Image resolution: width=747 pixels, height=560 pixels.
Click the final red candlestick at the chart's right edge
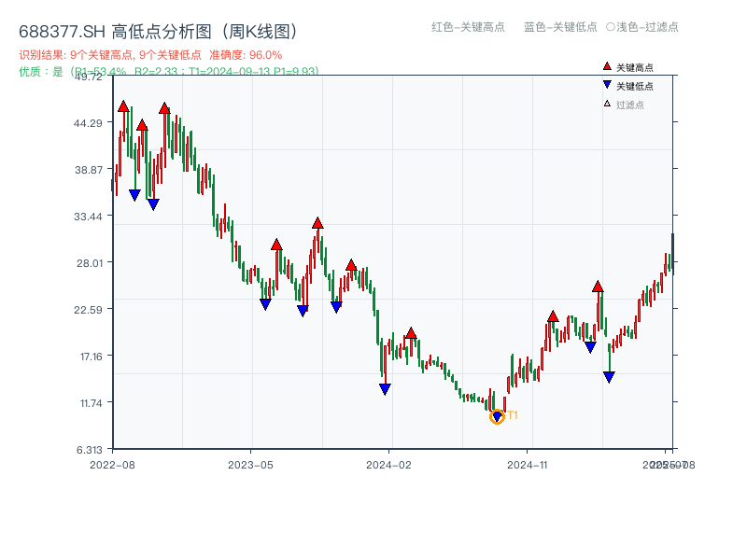[x=672, y=254]
